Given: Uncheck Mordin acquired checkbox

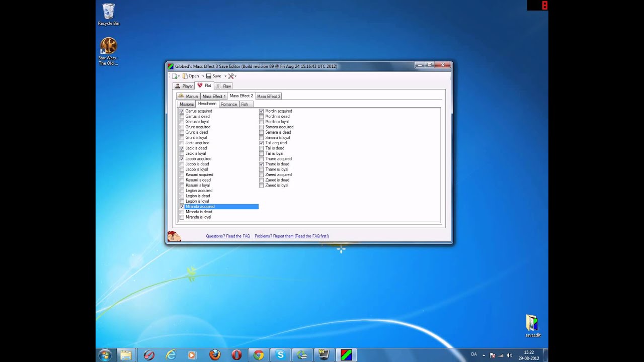Looking at the screenshot, I should 262,111.
